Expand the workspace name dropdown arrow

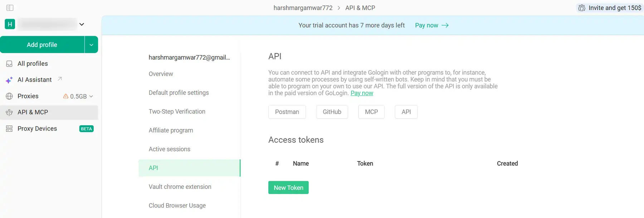pyautogui.click(x=82, y=24)
